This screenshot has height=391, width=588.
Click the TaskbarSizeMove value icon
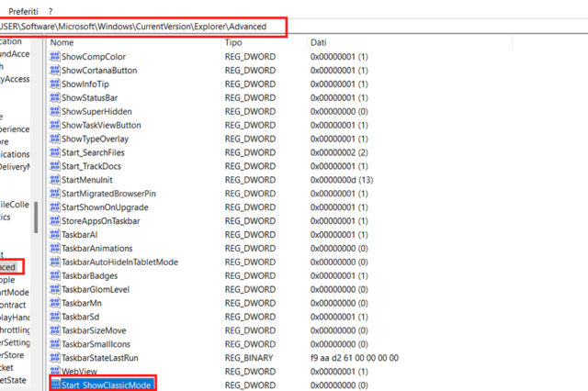click(x=55, y=330)
